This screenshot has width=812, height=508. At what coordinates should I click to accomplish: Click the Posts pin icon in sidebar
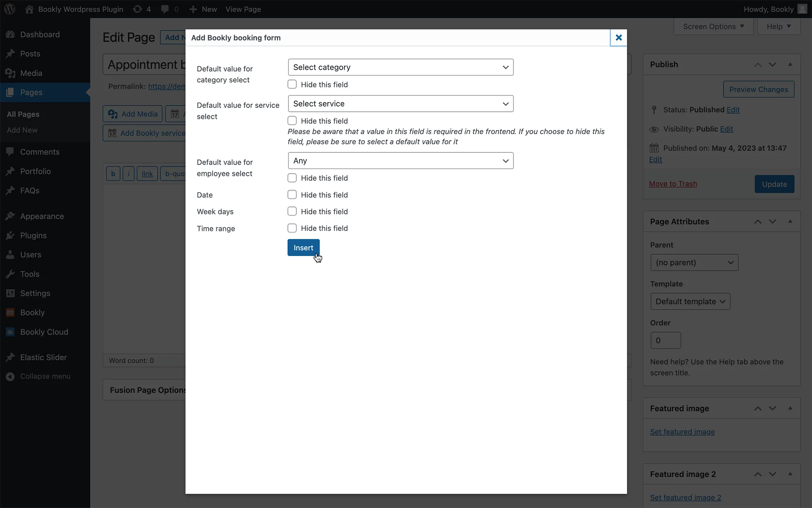[11, 54]
